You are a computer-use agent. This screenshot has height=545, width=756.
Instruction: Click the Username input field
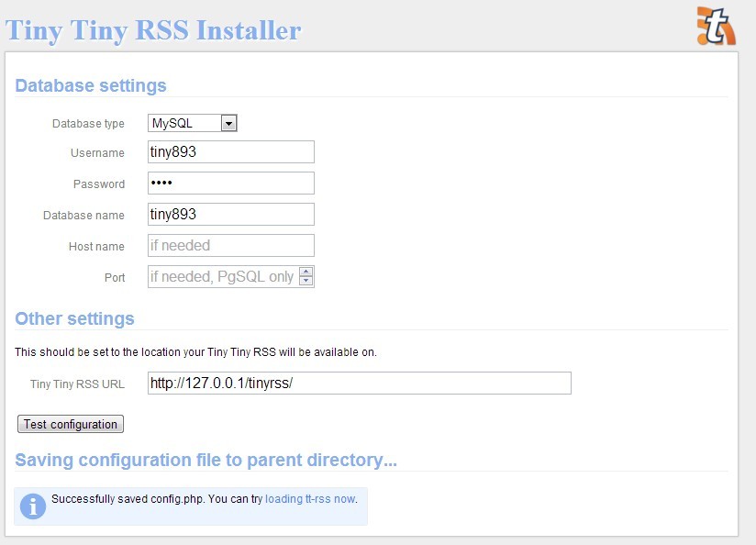(x=230, y=151)
